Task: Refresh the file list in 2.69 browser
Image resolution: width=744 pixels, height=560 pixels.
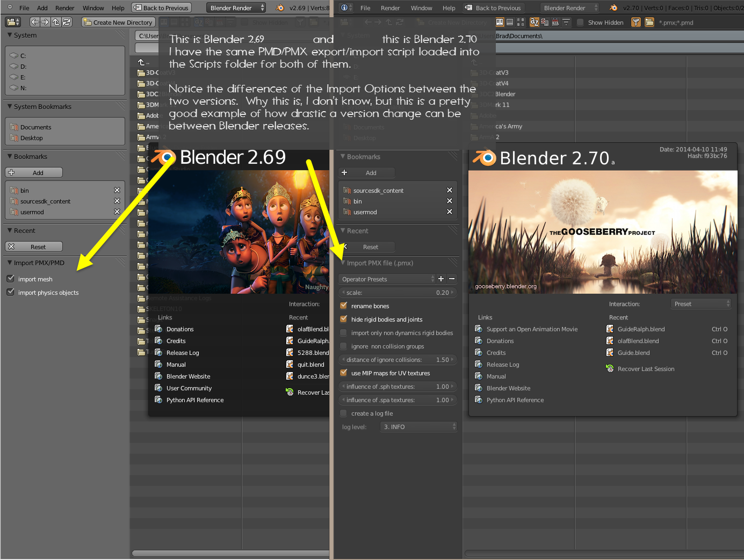Action: click(67, 22)
